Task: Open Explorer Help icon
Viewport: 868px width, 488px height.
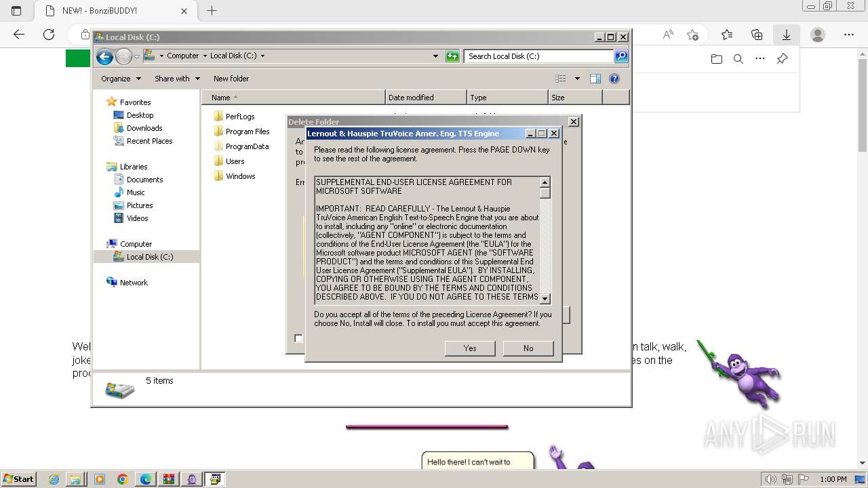Action: pos(614,79)
